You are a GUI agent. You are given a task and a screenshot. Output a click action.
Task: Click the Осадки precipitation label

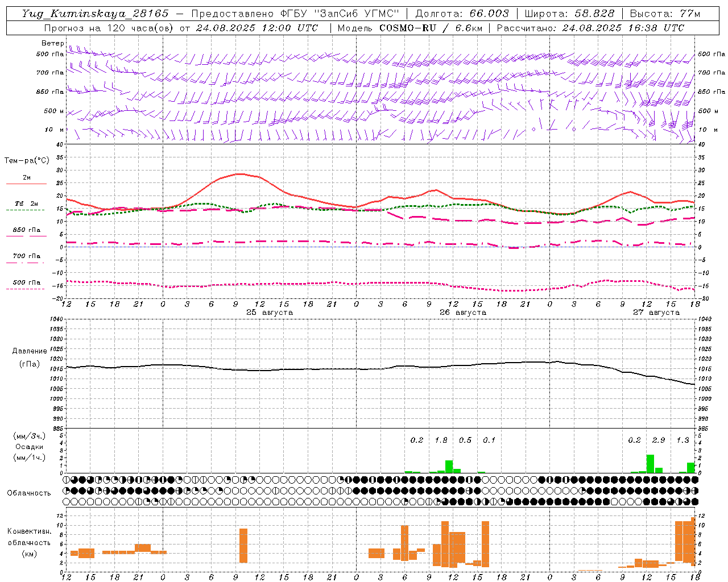point(30,447)
